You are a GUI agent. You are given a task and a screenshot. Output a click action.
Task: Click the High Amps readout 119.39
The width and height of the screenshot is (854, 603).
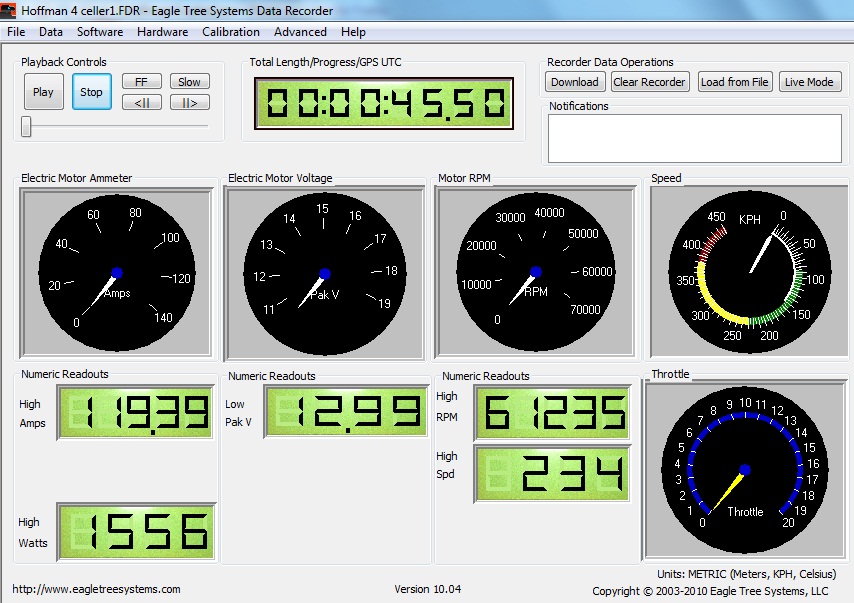(135, 412)
